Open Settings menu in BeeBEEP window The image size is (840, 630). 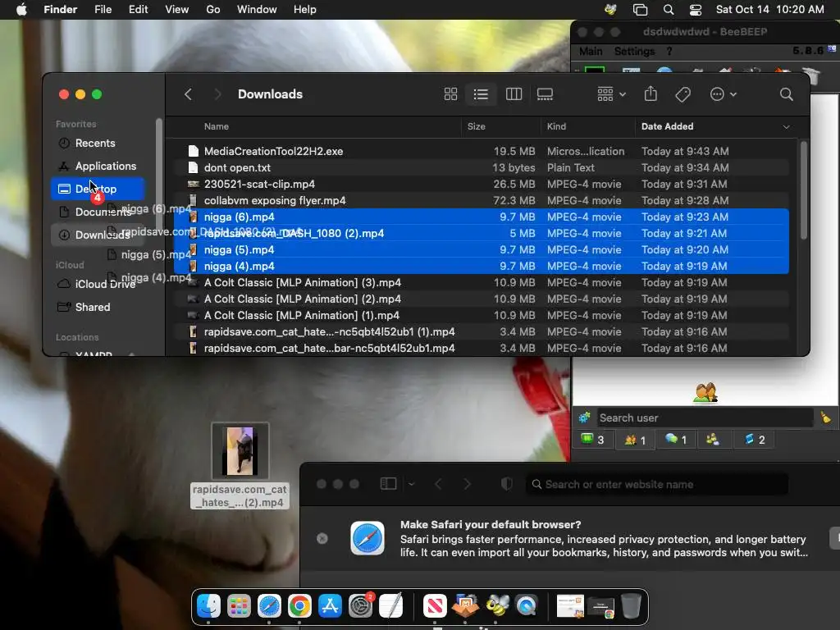point(634,52)
